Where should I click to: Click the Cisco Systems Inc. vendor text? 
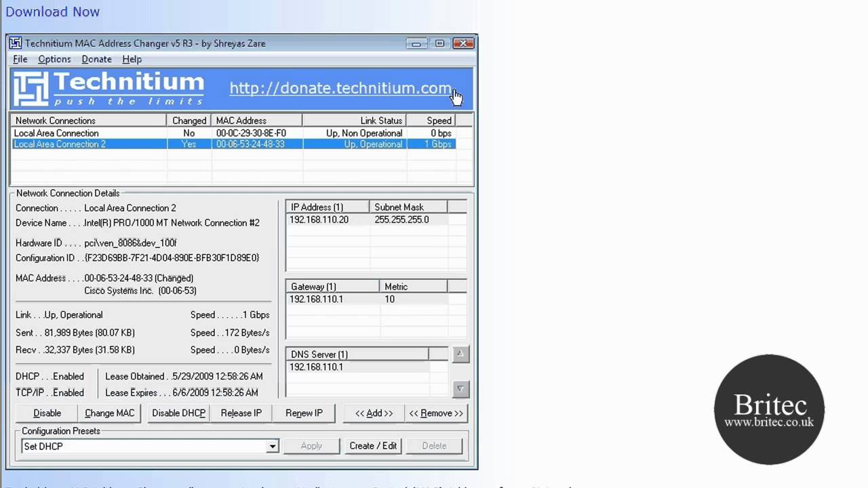tap(140, 291)
